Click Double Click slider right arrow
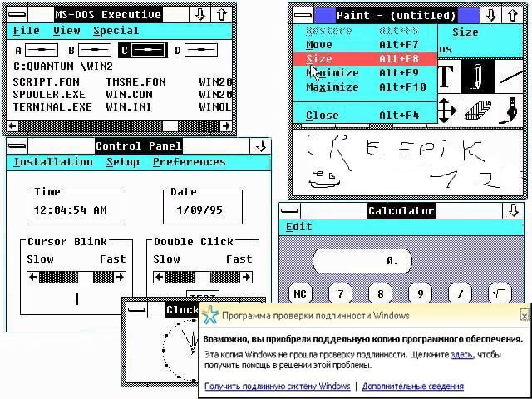The image size is (532, 399). click(x=246, y=277)
